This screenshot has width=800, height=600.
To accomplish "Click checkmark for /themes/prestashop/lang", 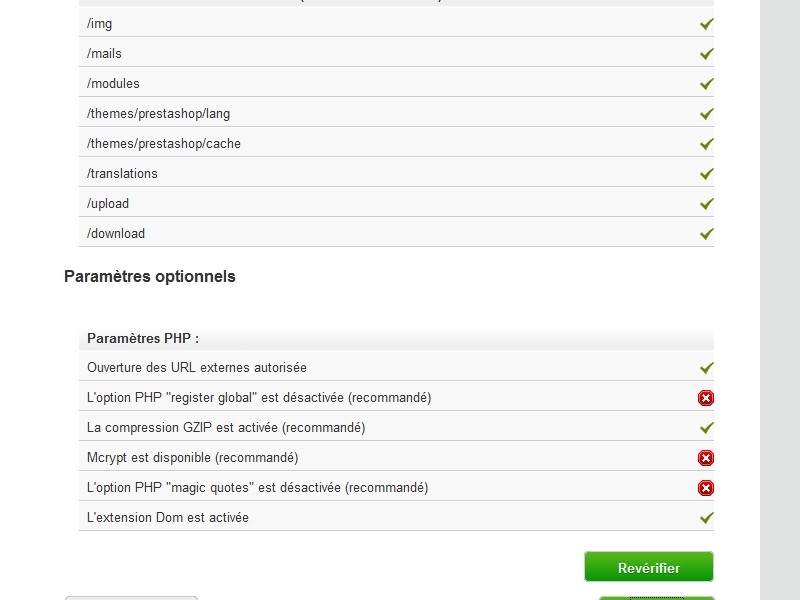I will pyautogui.click(x=707, y=114).
